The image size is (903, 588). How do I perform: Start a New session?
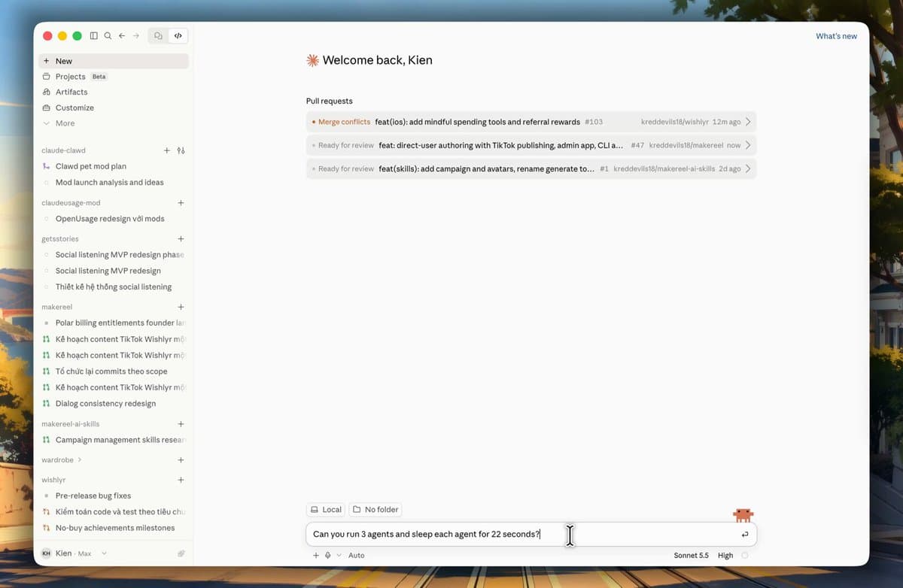tap(113, 61)
